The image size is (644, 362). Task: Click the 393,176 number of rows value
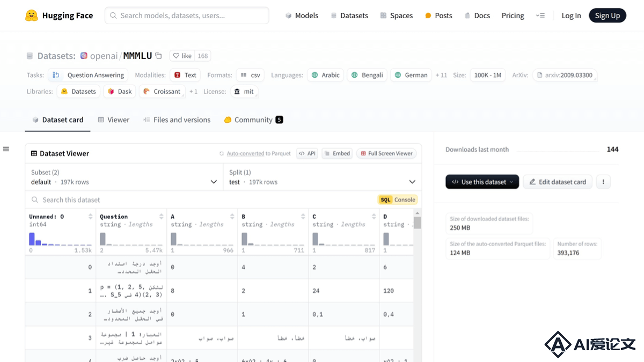568,253
